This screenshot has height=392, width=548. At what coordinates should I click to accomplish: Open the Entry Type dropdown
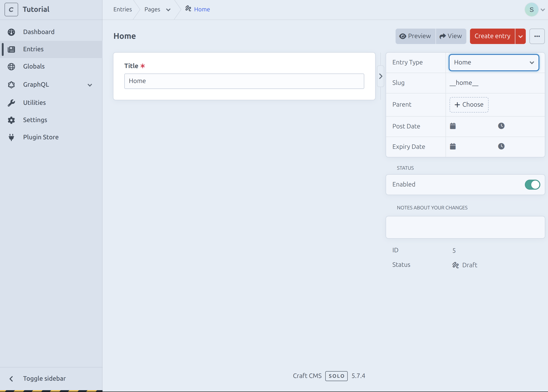493,63
